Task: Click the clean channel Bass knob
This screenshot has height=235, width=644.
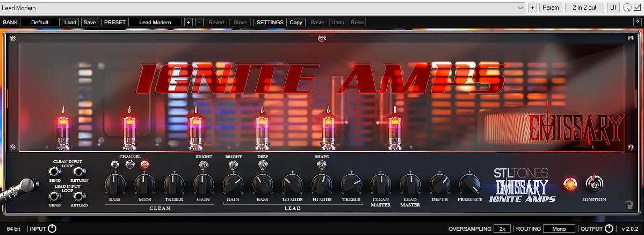Action: 115,184
